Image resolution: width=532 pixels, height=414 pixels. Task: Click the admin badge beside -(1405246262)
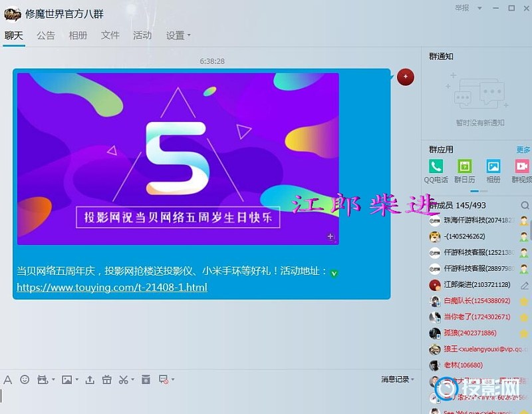pos(524,237)
